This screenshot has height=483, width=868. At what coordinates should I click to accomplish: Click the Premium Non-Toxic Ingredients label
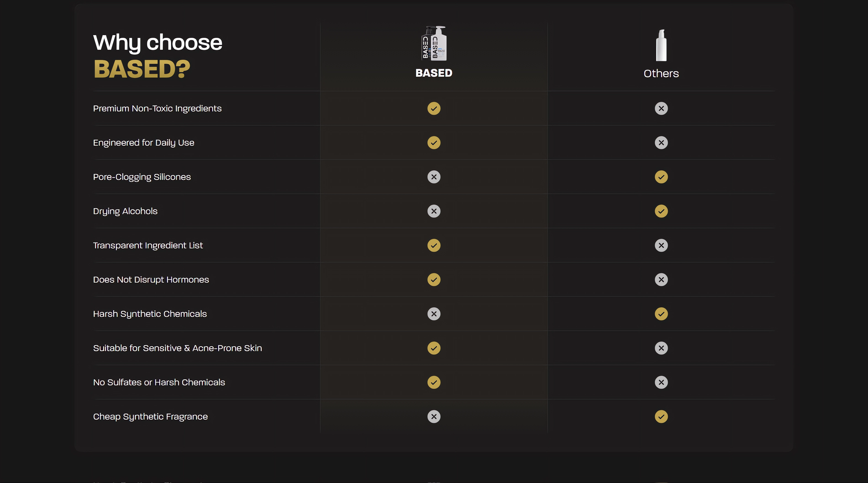click(x=157, y=108)
